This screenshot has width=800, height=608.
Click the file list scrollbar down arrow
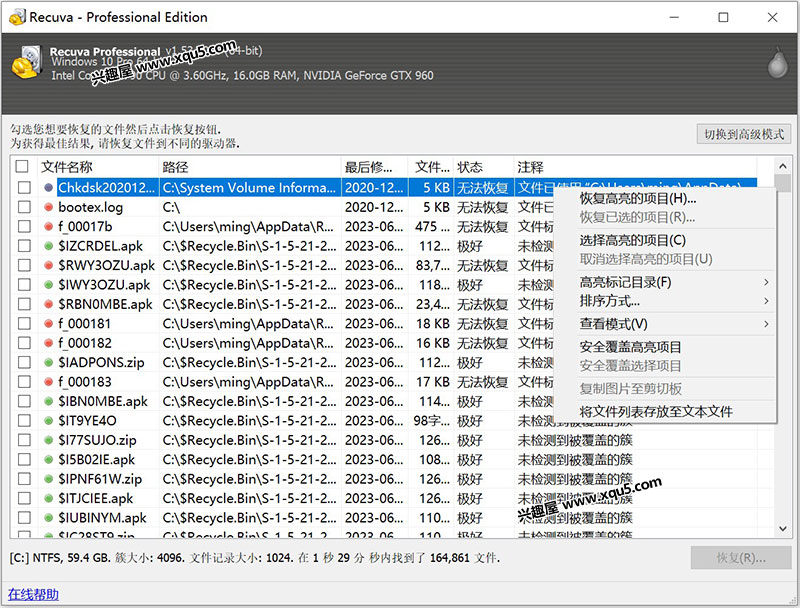click(783, 529)
